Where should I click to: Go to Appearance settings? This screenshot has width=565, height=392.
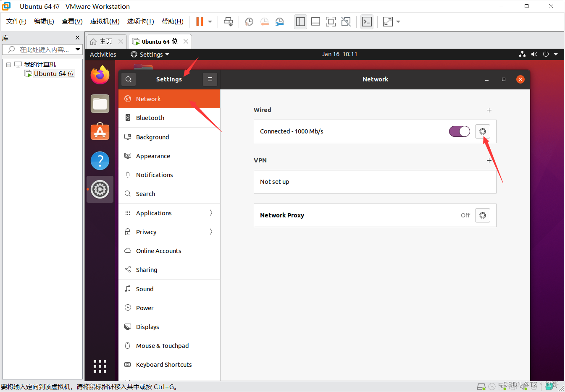pos(169,156)
